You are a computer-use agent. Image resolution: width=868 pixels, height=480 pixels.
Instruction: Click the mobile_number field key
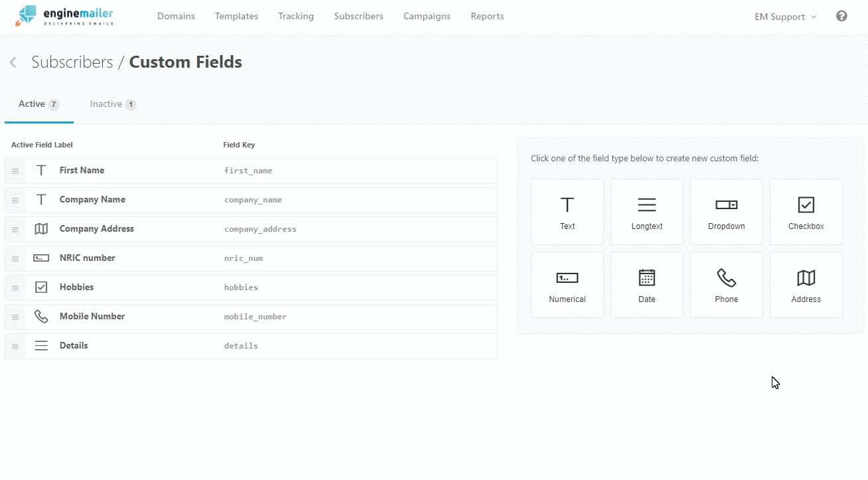[255, 317]
